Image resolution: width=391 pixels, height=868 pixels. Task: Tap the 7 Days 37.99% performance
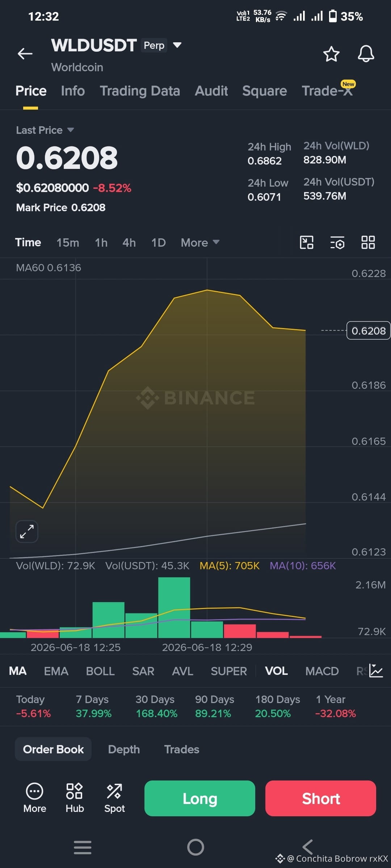click(93, 706)
